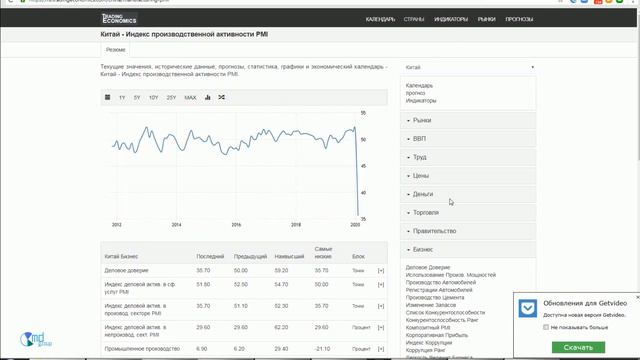Screen dimensions: 640x360
Task: Expand the ВВП section
Action: coord(468,139)
